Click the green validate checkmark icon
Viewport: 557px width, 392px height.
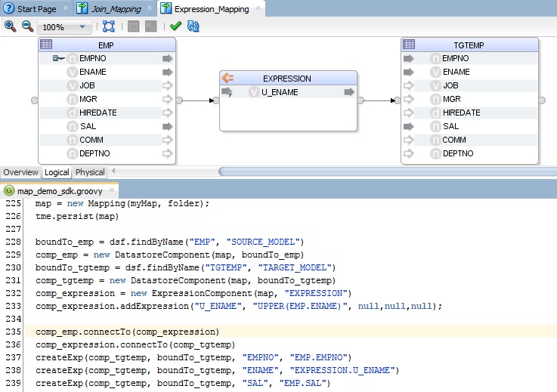tap(175, 26)
